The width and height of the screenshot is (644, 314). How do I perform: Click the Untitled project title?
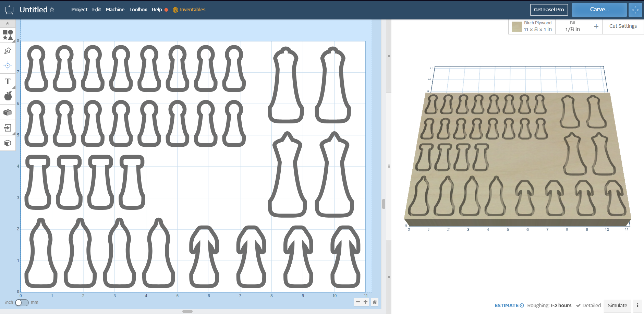pos(34,10)
